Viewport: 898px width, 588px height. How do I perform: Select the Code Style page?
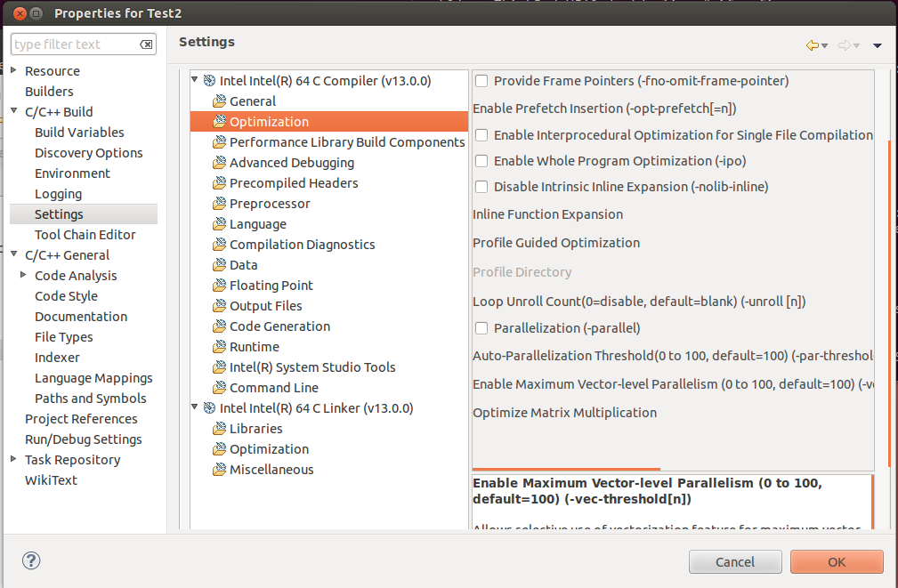tap(67, 296)
